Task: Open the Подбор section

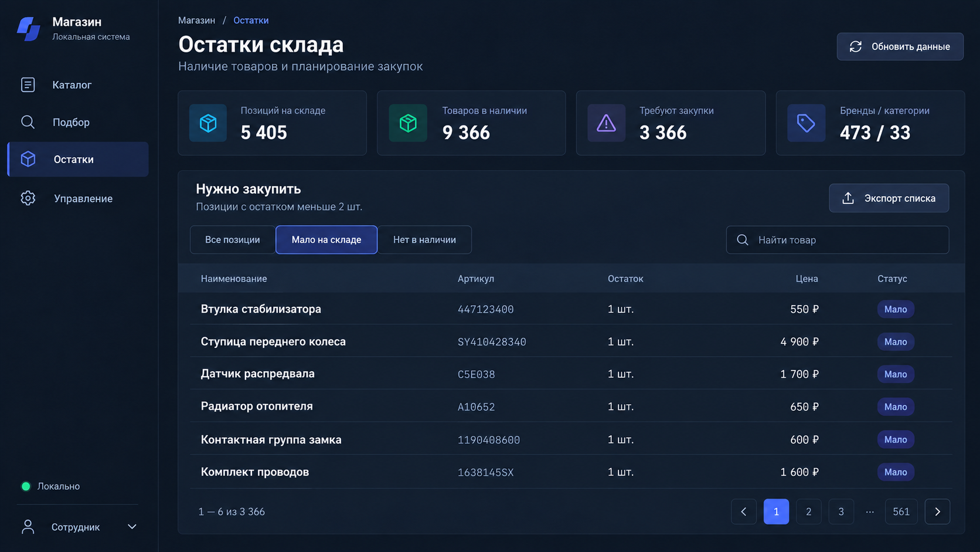Action: coord(77,122)
